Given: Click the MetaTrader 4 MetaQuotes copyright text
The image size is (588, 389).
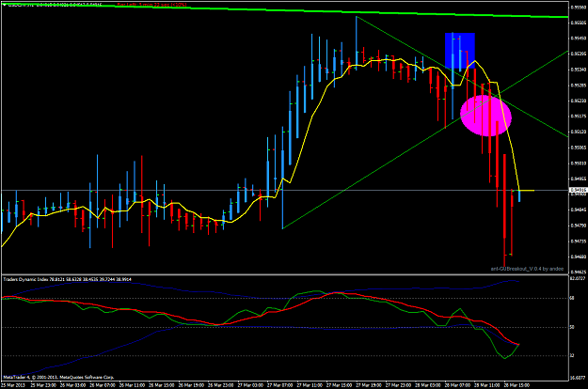Looking at the screenshot, I should [x=58, y=377].
